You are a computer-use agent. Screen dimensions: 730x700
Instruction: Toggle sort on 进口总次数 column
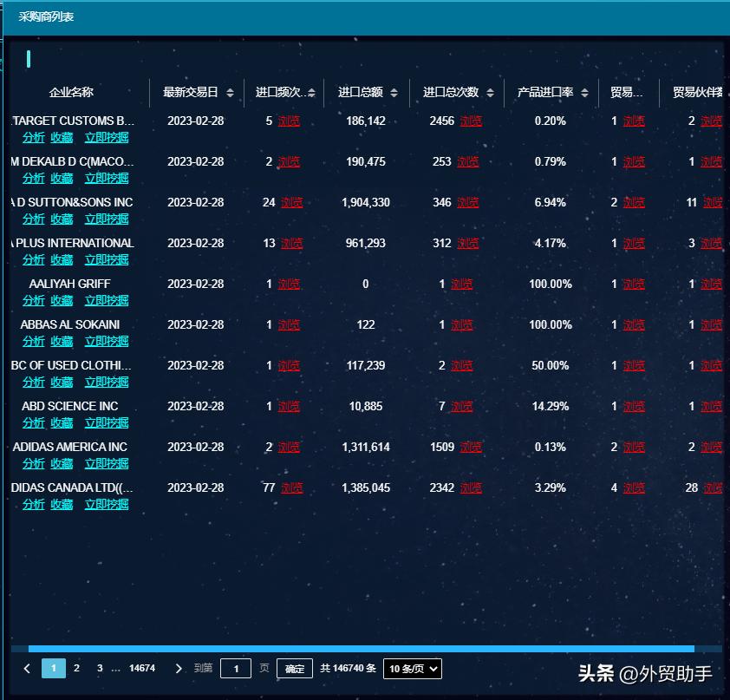(x=491, y=93)
